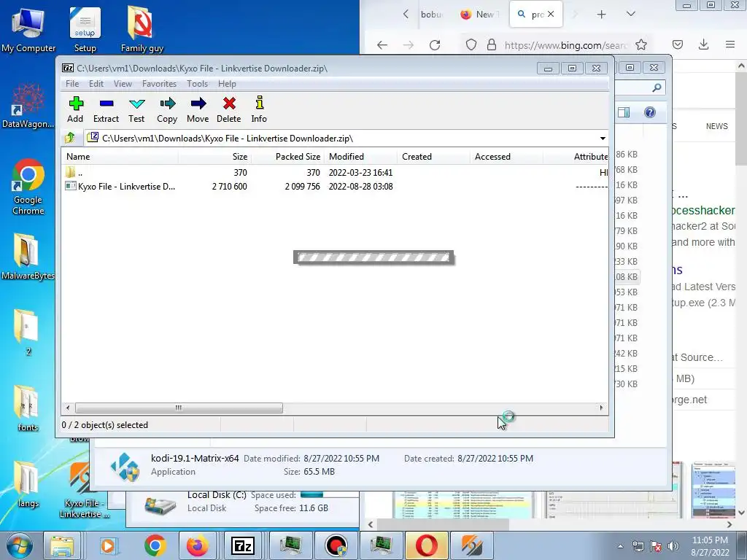Screen dimensions: 747x560
Task: Open the langs desktop folder
Action: coord(28,484)
